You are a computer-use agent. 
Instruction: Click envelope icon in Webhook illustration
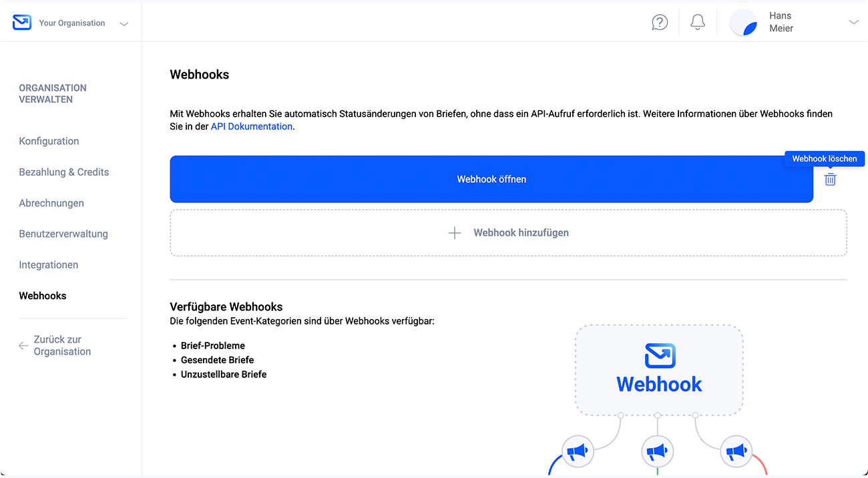[x=660, y=356]
